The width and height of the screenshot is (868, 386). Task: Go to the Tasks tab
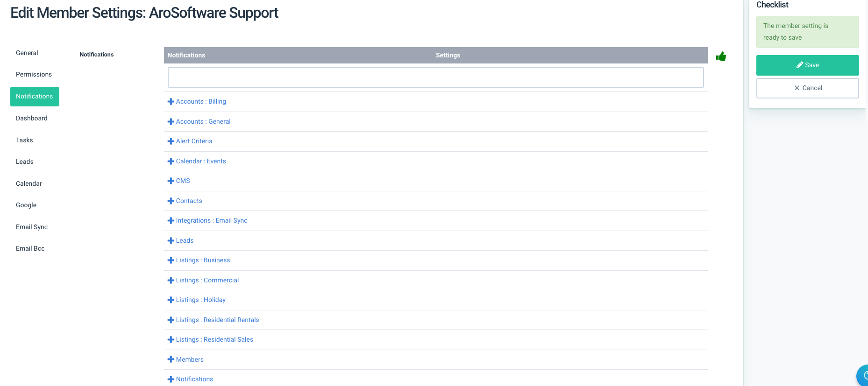[x=24, y=140]
